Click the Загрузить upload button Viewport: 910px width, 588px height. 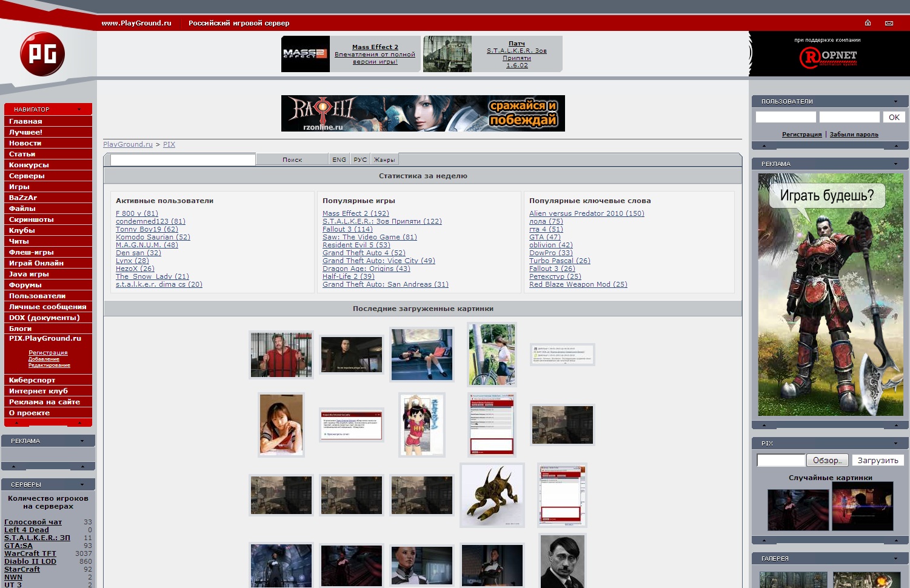pyautogui.click(x=878, y=460)
